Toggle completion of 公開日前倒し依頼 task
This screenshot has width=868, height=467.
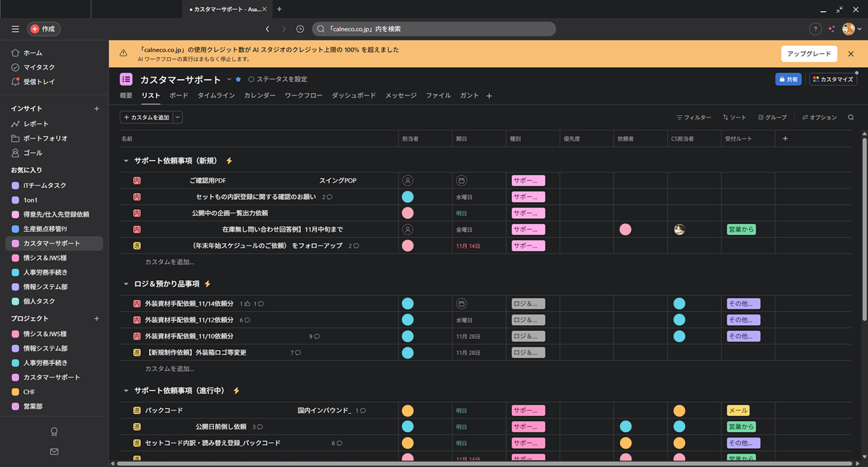[137, 427]
